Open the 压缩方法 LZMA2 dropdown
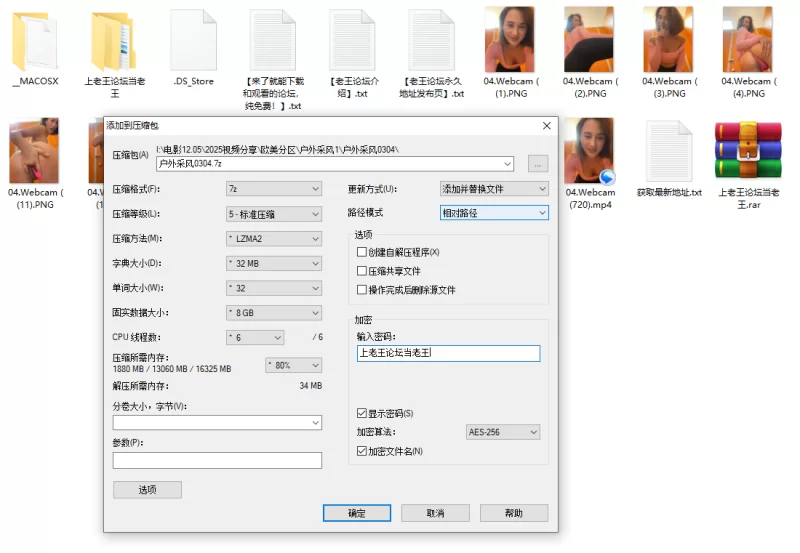The height and width of the screenshot is (553, 800). (274, 238)
